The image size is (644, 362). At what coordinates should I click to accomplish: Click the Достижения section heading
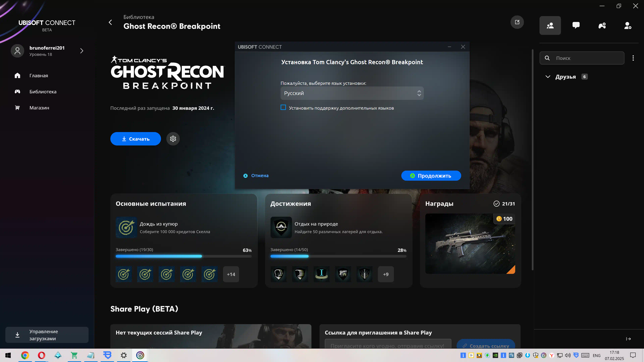[290, 204]
